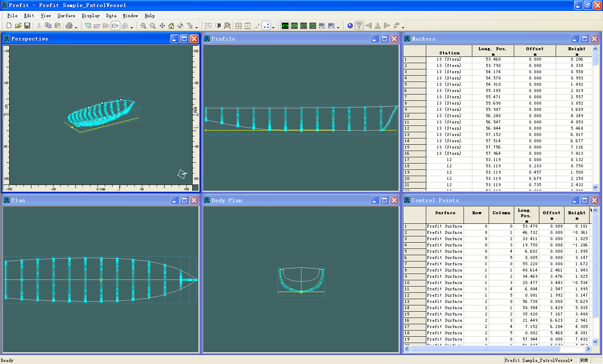Open the Control Points table icon

[322, 26]
